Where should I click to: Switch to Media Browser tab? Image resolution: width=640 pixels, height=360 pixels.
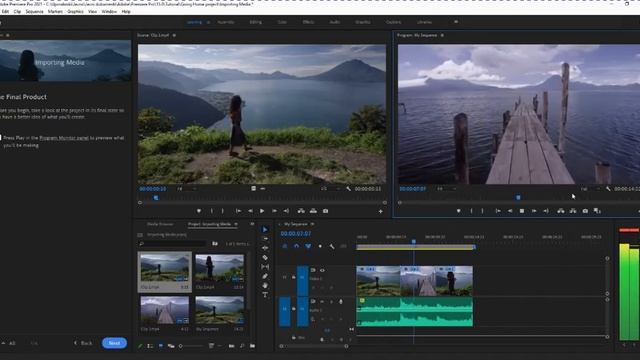point(160,224)
